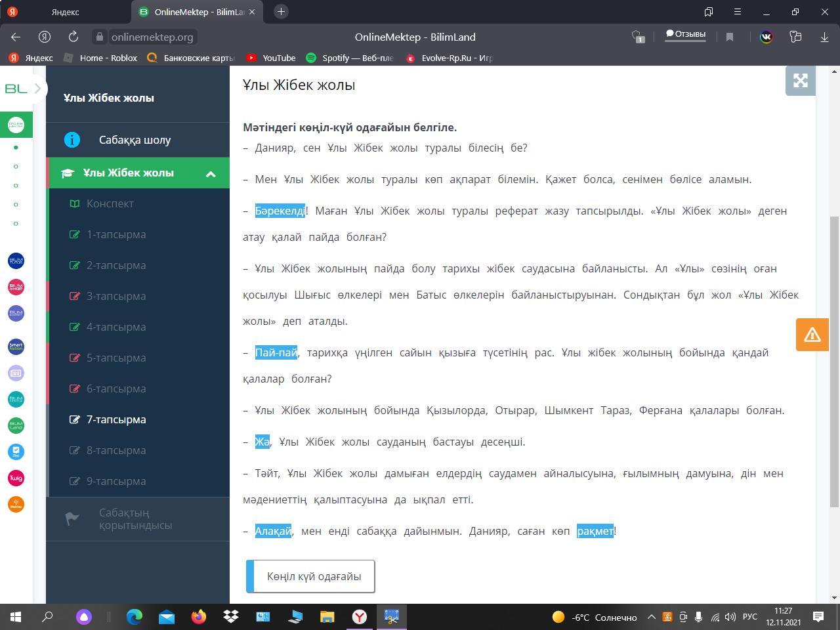Collapse the Ұлы Жібек жолы section chevron

(211, 173)
